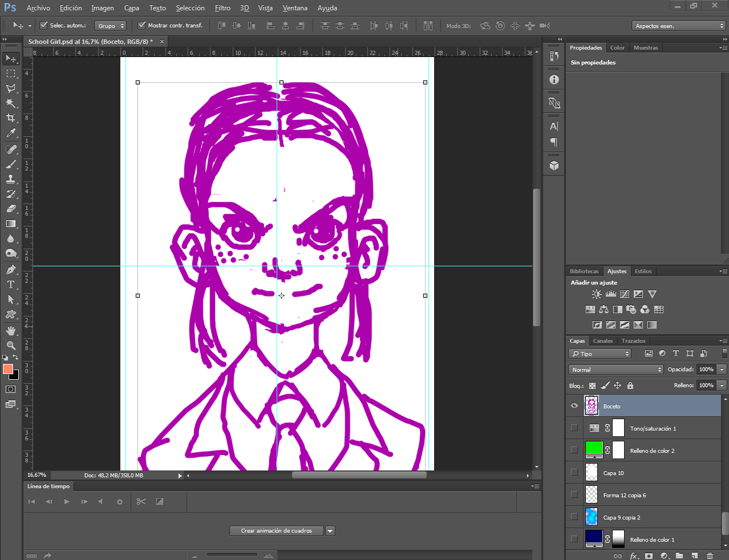Select the Eyedropper tool
Image resolution: width=729 pixels, height=560 pixels.
11,133
